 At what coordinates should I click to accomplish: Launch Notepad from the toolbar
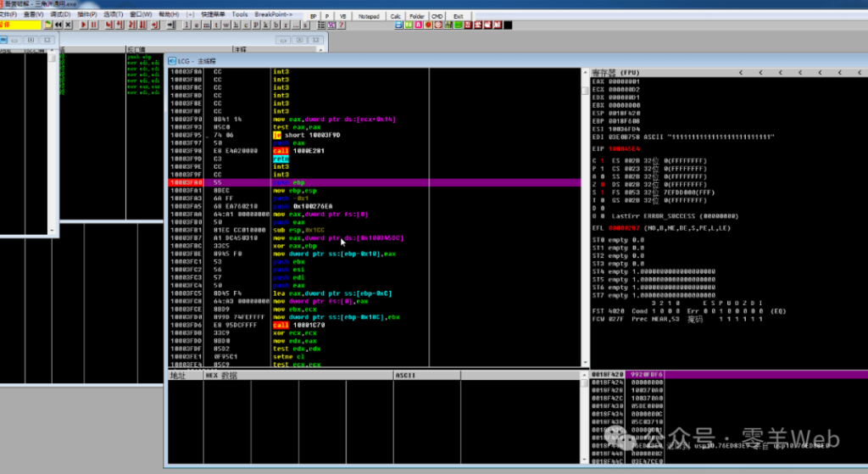click(x=369, y=16)
